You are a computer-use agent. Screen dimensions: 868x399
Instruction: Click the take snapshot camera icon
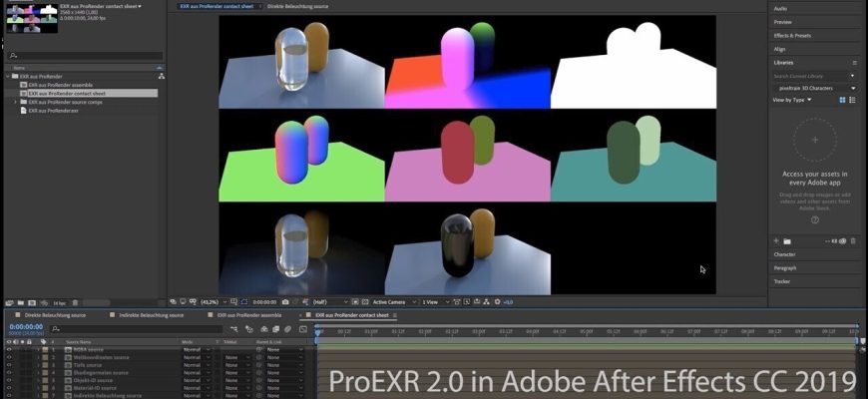point(284,302)
